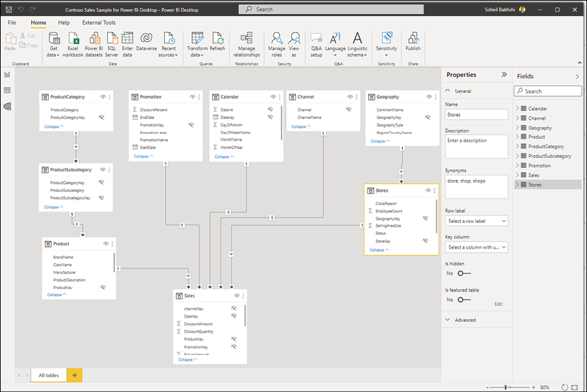Select the Home ribbon tab
This screenshot has height=392, width=587.
coord(39,23)
